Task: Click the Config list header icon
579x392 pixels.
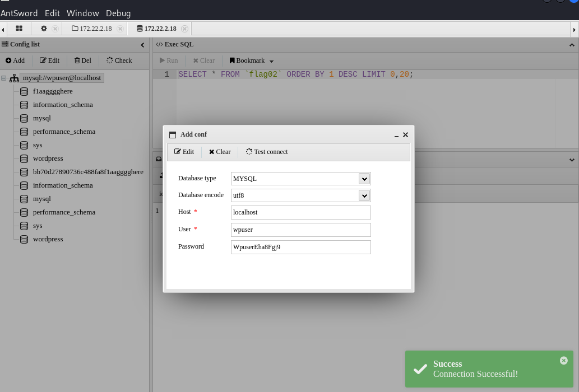Action: coord(5,44)
